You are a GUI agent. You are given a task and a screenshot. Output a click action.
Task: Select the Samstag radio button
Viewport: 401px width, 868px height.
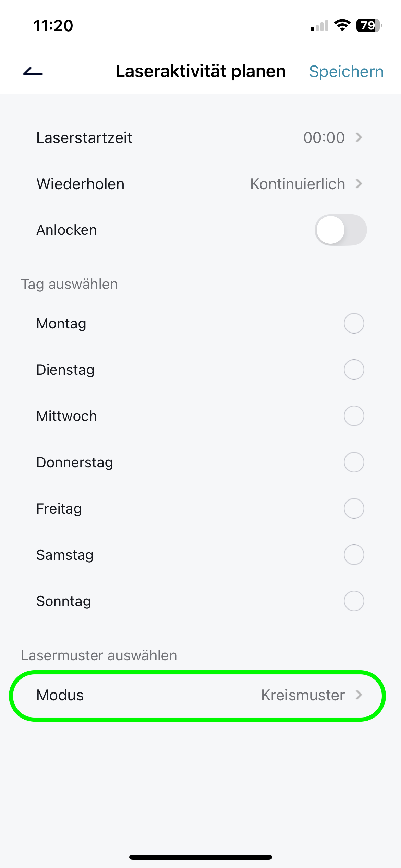[x=354, y=555]
